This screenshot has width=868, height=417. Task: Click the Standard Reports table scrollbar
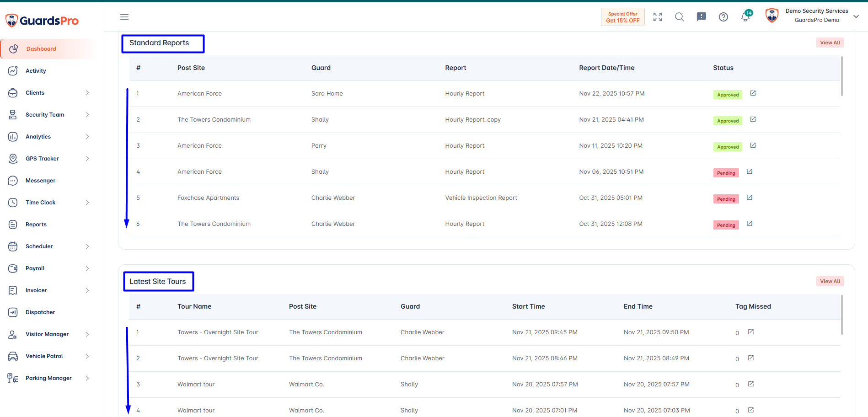[x=842, y=76]
